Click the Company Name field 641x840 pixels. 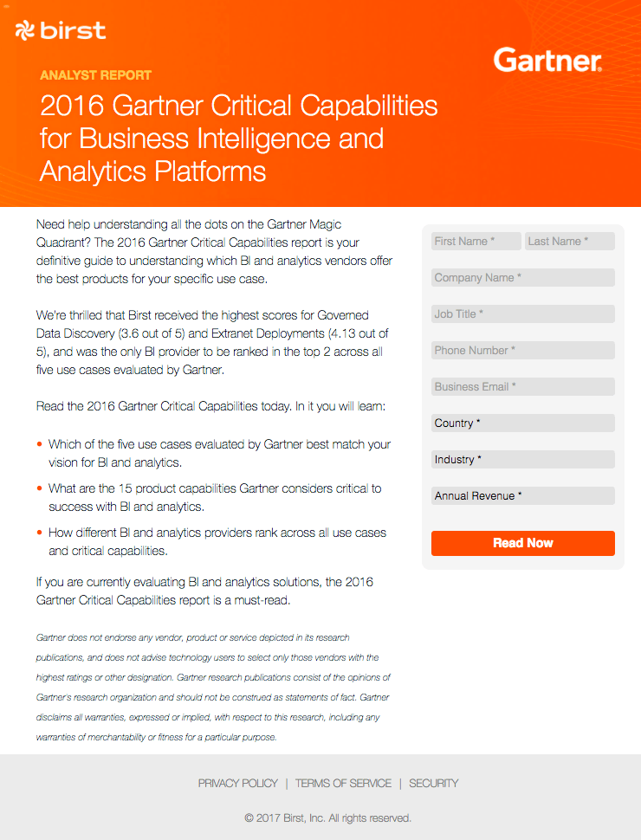tap(522, 277)
